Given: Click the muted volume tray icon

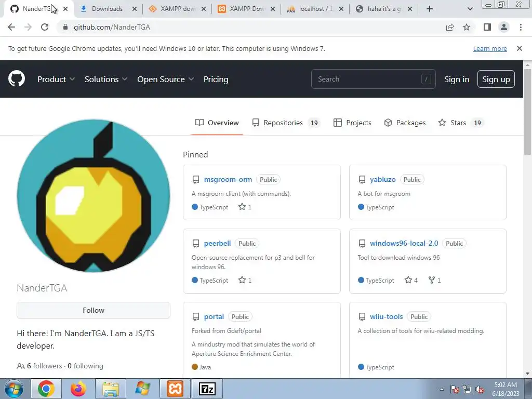Looking at the screenshot, I should (480, 390).
